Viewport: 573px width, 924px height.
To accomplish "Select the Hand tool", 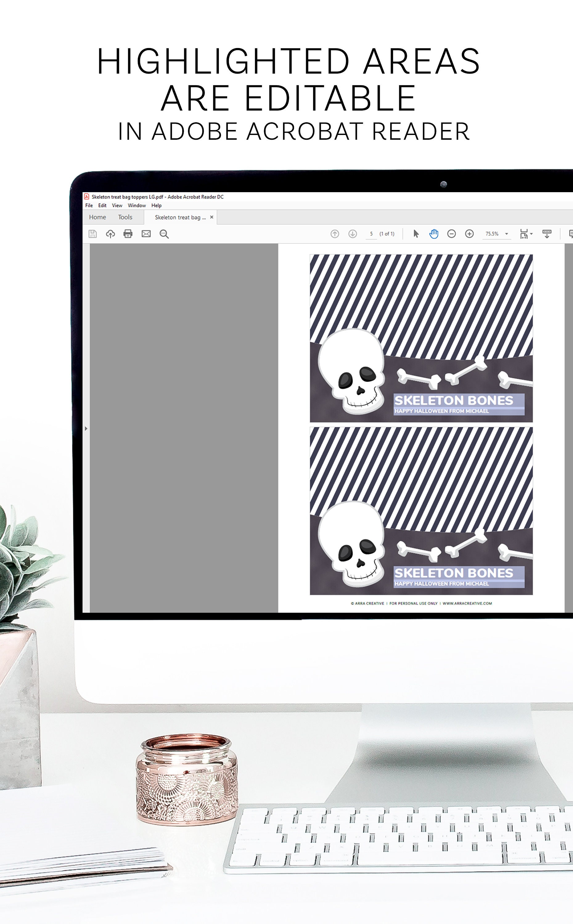I will point(434,234).
